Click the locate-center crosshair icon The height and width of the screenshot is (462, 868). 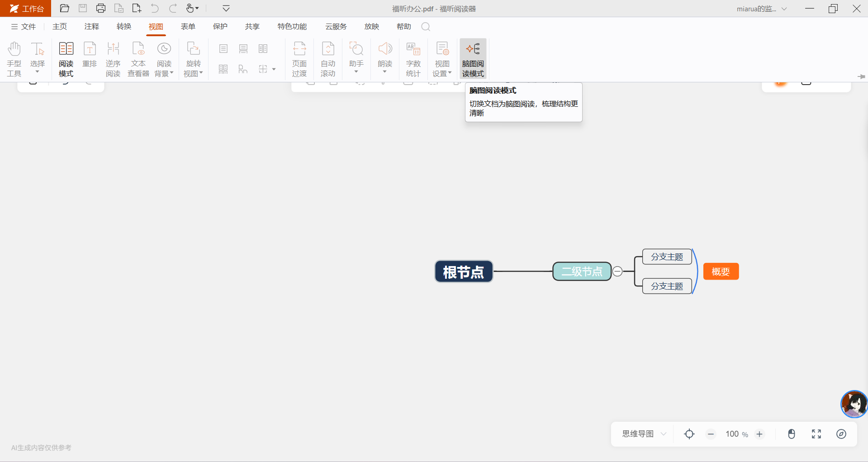tap(689, 434)
